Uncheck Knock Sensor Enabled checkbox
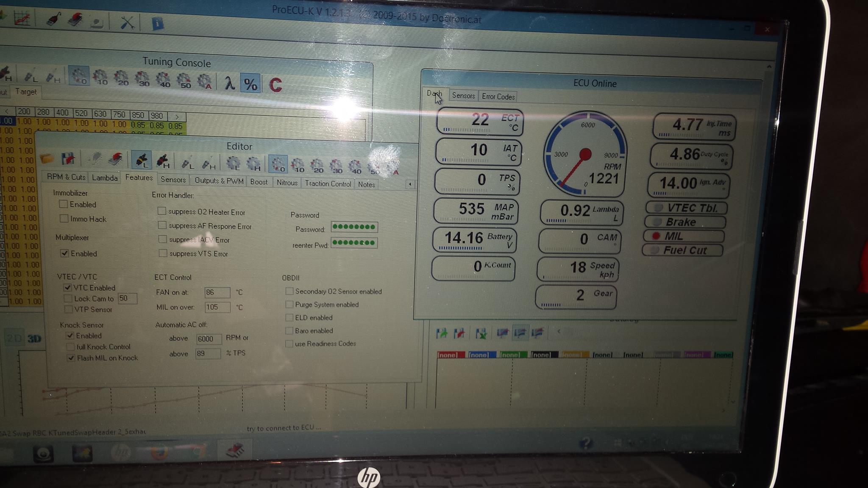 (70, 335)
